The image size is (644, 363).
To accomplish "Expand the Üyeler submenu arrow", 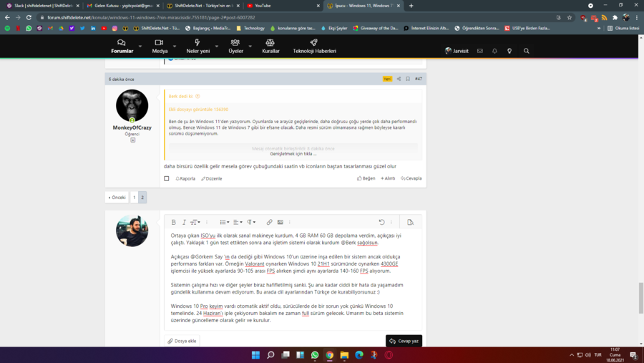I will coord(250,47).
